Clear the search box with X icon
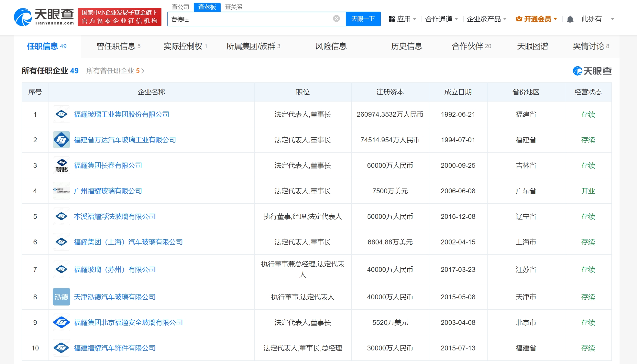 tap(336, 19)
